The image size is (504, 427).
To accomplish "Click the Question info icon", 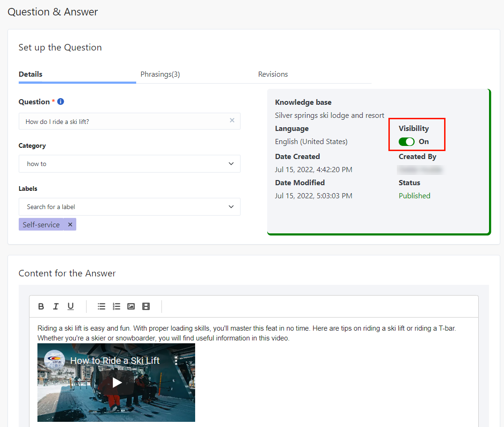I will (60, 101).
